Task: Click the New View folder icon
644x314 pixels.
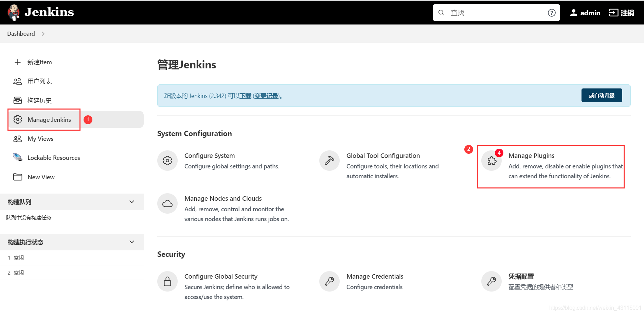Action: tap(18, 177)
